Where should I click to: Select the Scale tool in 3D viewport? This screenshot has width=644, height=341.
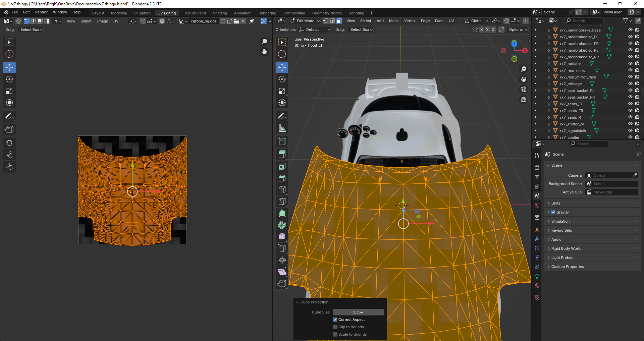282,91
